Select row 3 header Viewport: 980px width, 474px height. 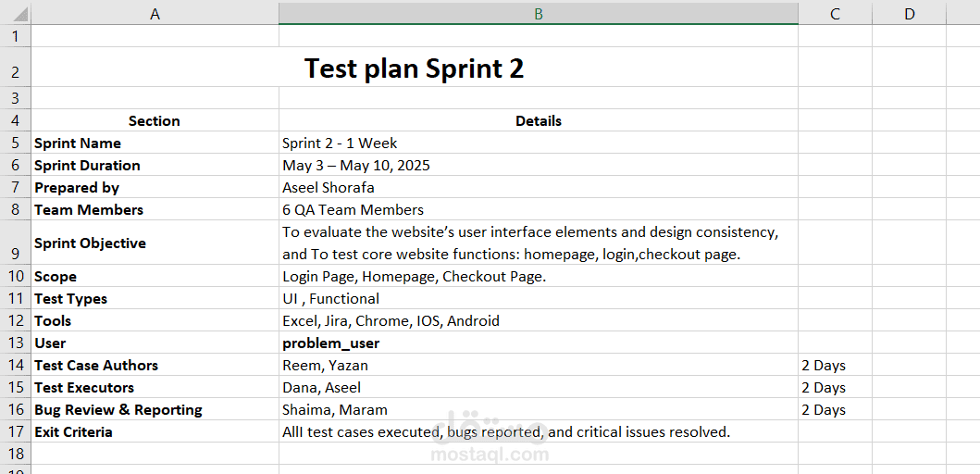coord(16,97)
